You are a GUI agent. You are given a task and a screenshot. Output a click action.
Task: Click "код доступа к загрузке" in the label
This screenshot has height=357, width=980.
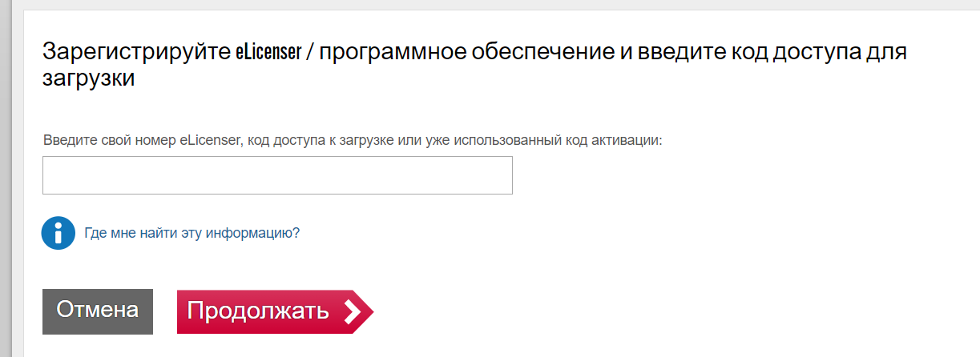tap(319, 140)
